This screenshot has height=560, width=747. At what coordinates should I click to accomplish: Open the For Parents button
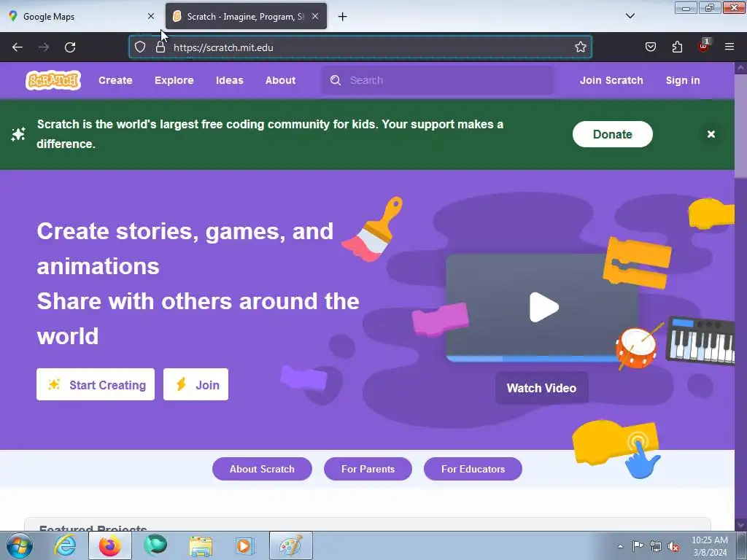[368, 469]
